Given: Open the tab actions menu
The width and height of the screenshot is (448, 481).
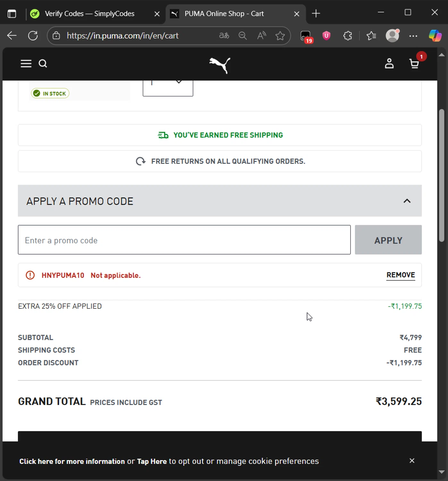Looking at the screenshot, I should pos(12,14).
